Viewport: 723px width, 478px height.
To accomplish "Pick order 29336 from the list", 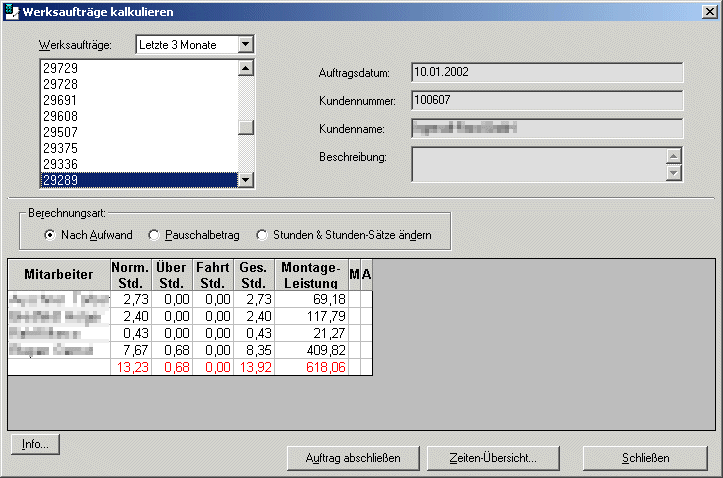I will pyautogui.click(x=60, y=164).
